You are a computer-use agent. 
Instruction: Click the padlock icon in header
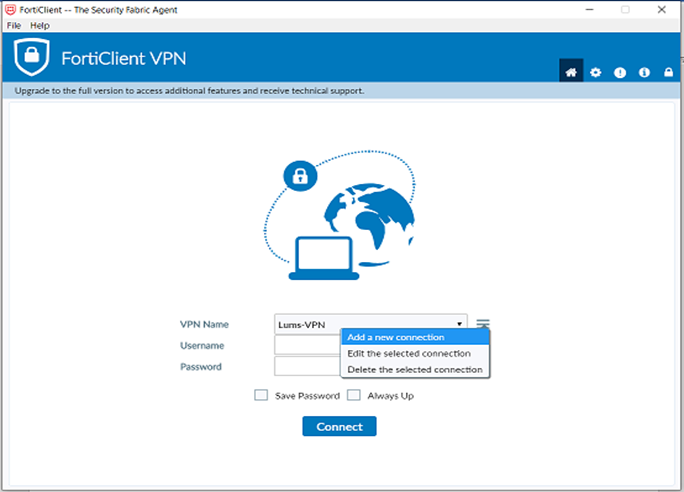[x=668, y=72]
